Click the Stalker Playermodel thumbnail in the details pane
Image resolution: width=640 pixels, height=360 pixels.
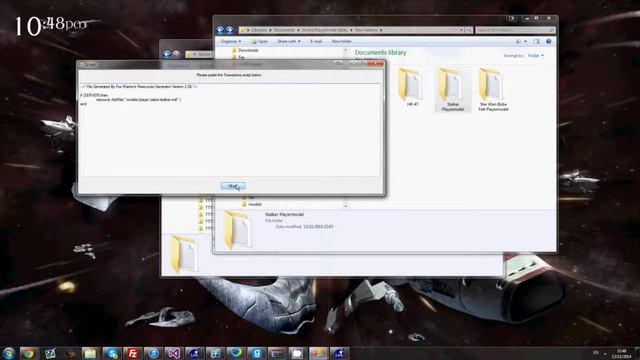237,230
